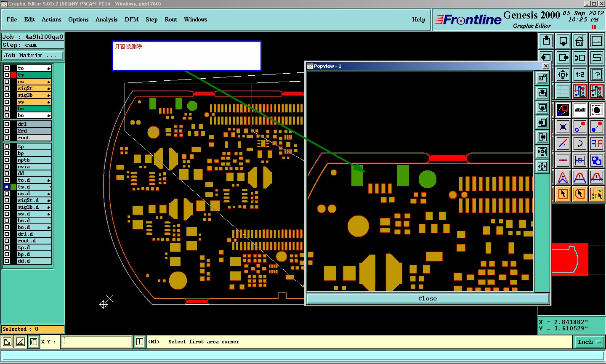This screenshot has width=606, height=364.
Task: Toggle display checkbox for layer rout
Action: click(7, 138)
